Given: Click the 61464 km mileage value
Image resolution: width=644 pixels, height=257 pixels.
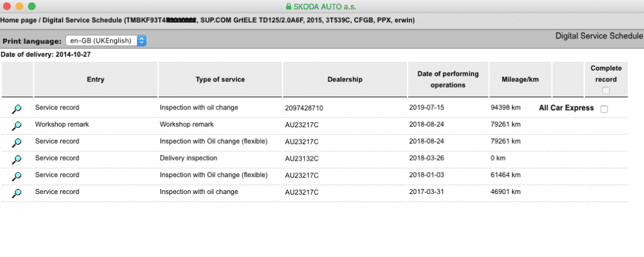Looking at the screenshot, I should point(506,174).
